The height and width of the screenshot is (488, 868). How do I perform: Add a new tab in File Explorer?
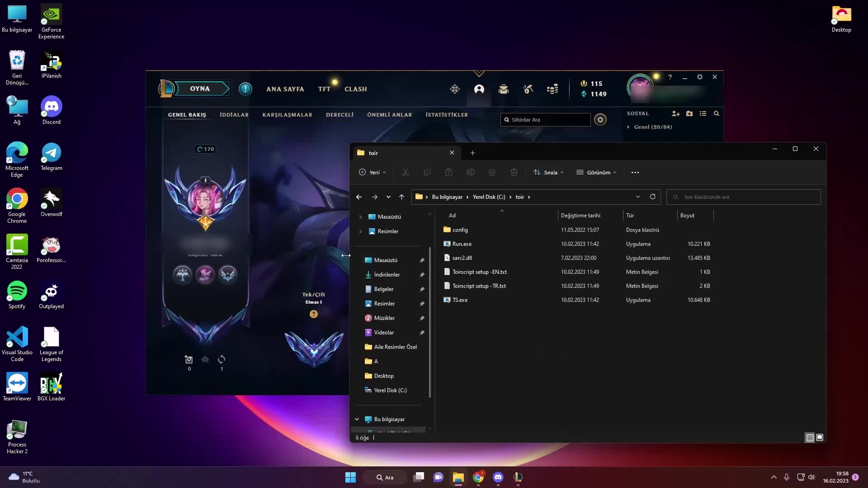[472, 153]
